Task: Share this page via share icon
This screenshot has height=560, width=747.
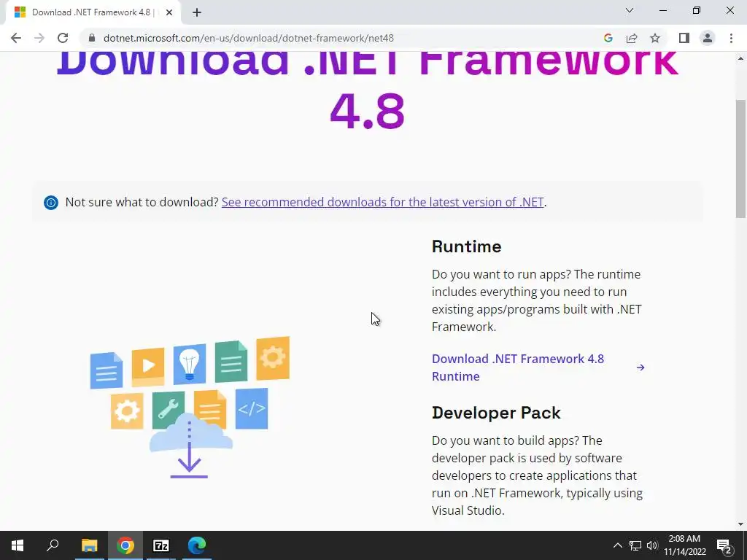Action: coord(632,38)
